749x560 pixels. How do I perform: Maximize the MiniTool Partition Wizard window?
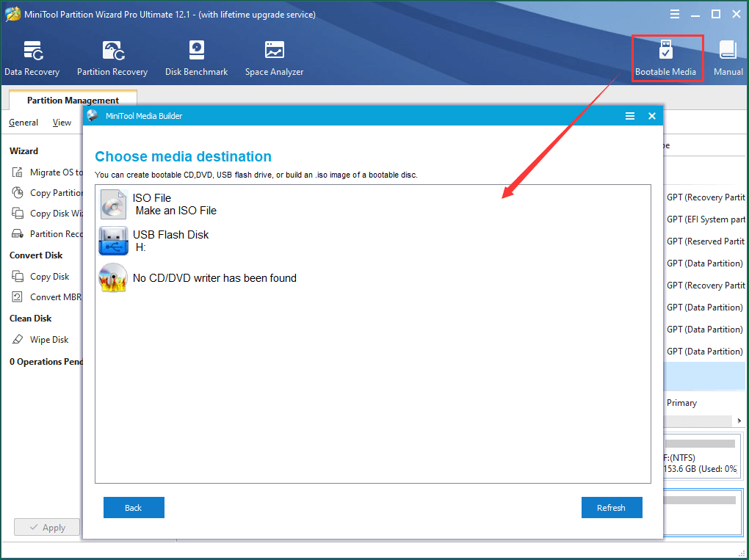coord(715,15)
